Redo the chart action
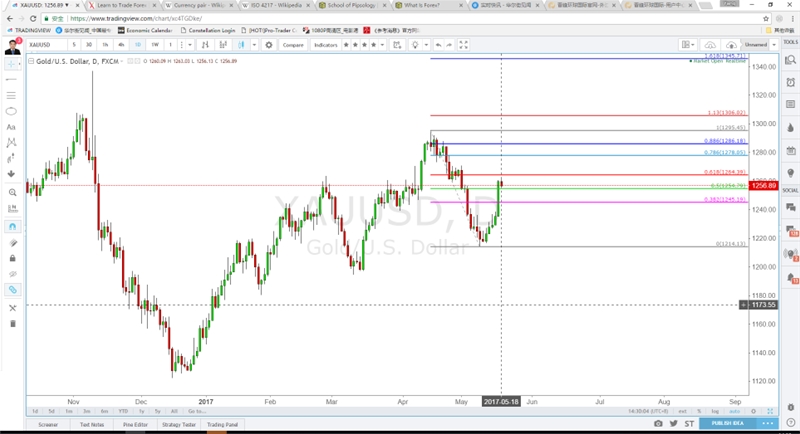 449,45
